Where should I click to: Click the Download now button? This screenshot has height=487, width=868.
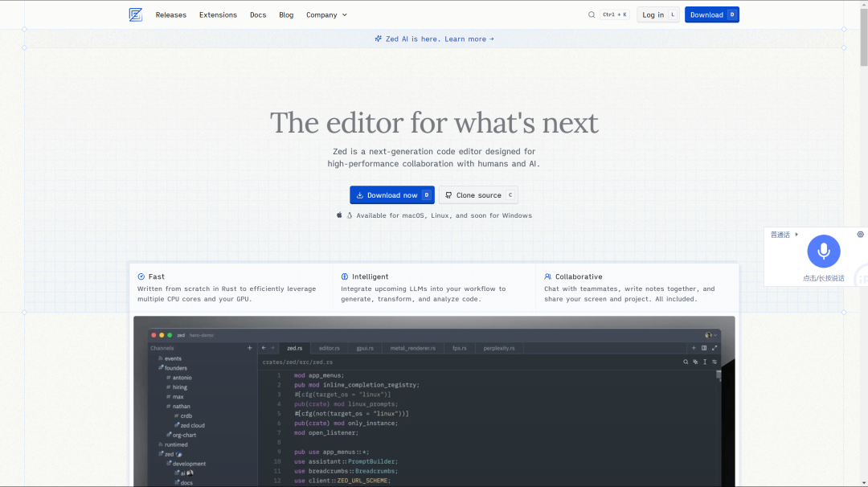point(392,194)
